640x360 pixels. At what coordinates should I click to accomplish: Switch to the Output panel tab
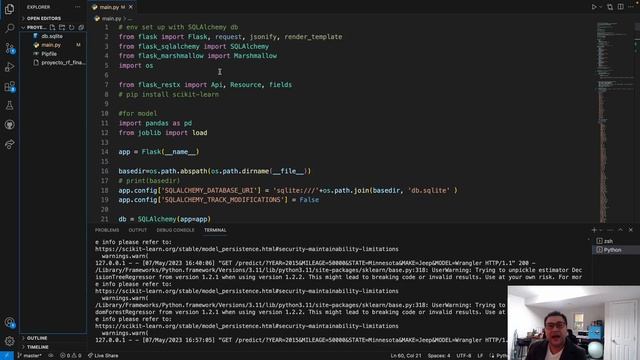tap(138, 230)
